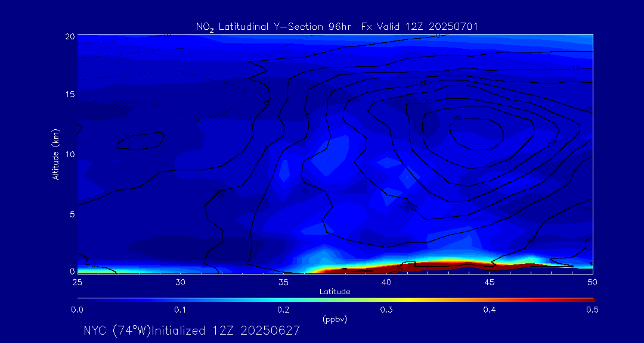Click 'NYC (74°W)Initialized 12Z 20250627' caption
The image size is (644, 343).
(x=192, y=330)
